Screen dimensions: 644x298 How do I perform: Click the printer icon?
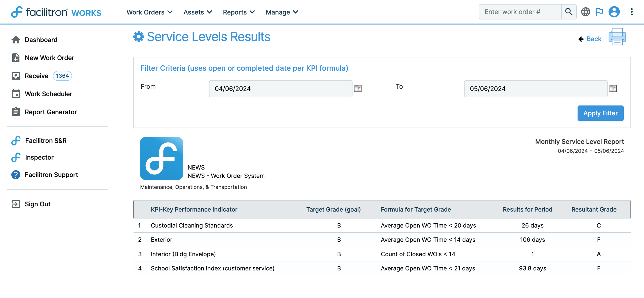[x=617, y=37]
